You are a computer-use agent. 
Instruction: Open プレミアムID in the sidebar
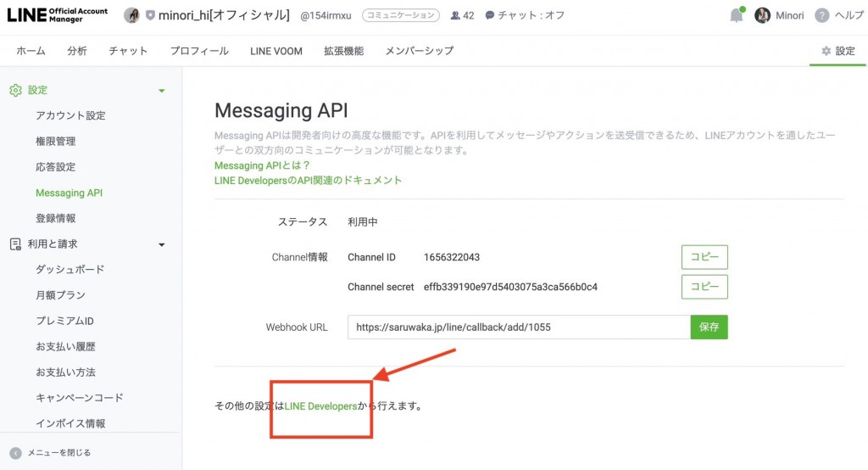(x=64, y=321)
